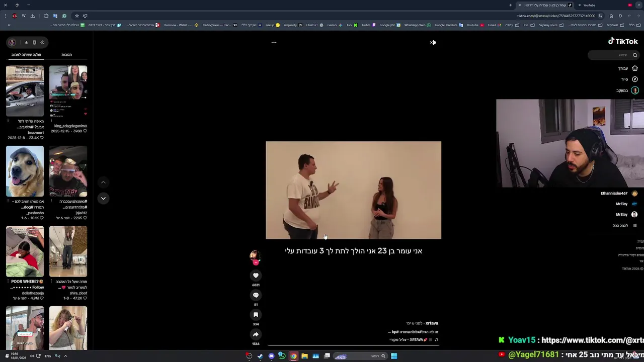Open the profile avatar in panel header

pyautogui.click(x=12, y=42)
